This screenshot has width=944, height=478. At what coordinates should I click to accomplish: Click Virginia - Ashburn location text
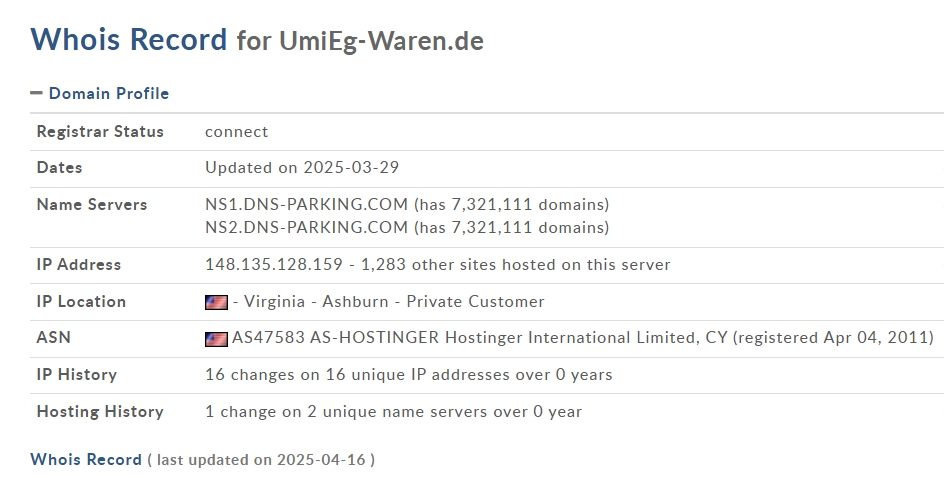(x=316, y=302)
